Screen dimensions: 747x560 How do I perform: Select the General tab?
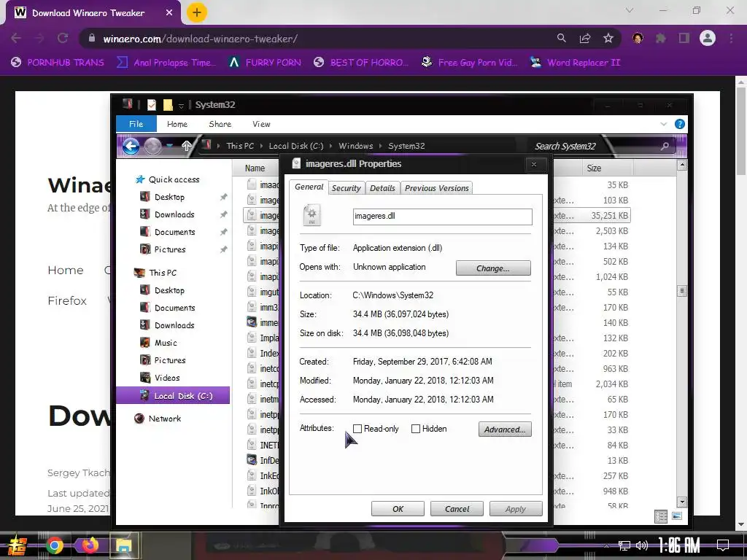coord(309,187)
